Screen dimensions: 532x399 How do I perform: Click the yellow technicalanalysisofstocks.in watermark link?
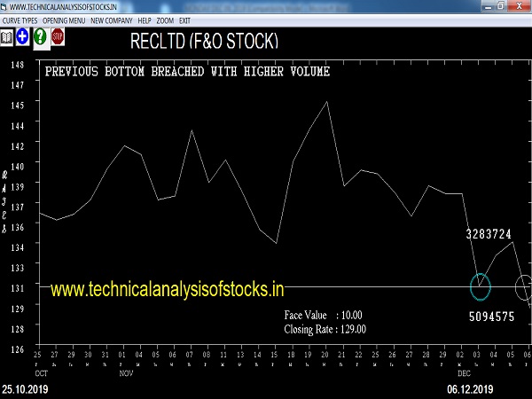(x=167, y=289)
